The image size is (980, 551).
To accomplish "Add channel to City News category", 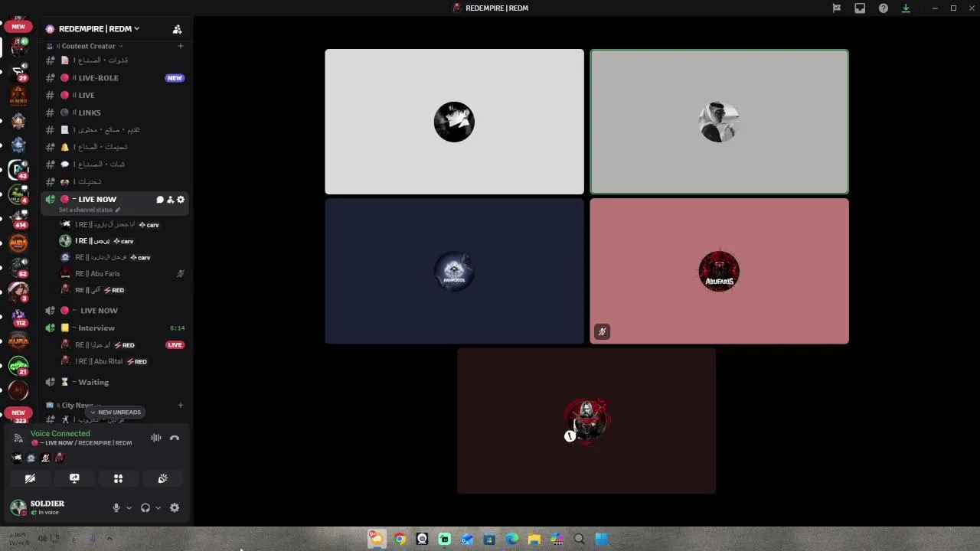I will [x=181, y=405].
